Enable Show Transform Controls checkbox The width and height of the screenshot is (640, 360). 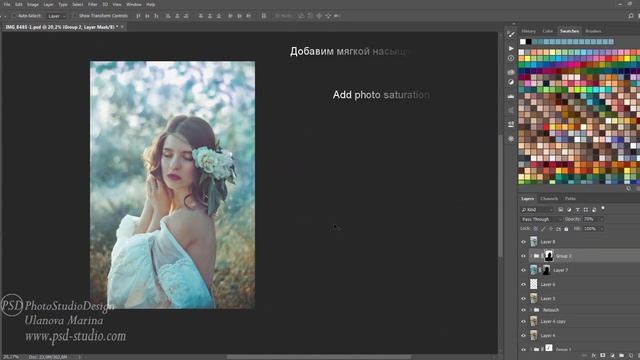pyautogui.click(x=75, y=16)
